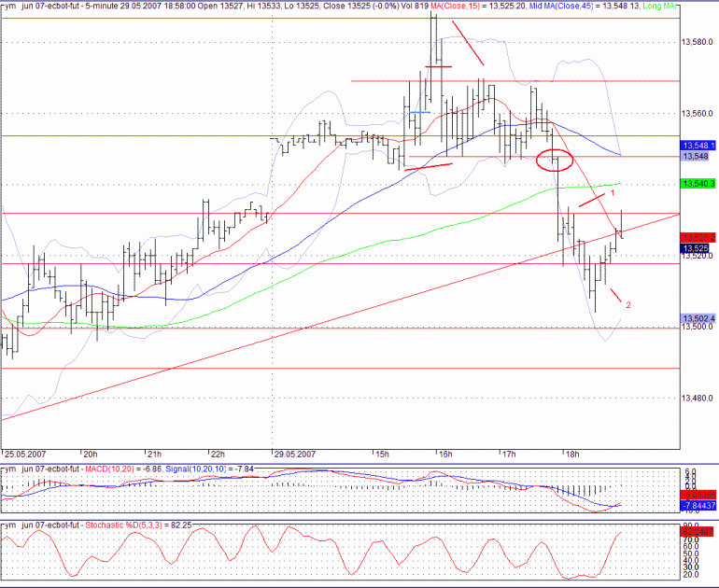Click the red MACD value tag on right

pyautogui.click(x=698, y=495)
